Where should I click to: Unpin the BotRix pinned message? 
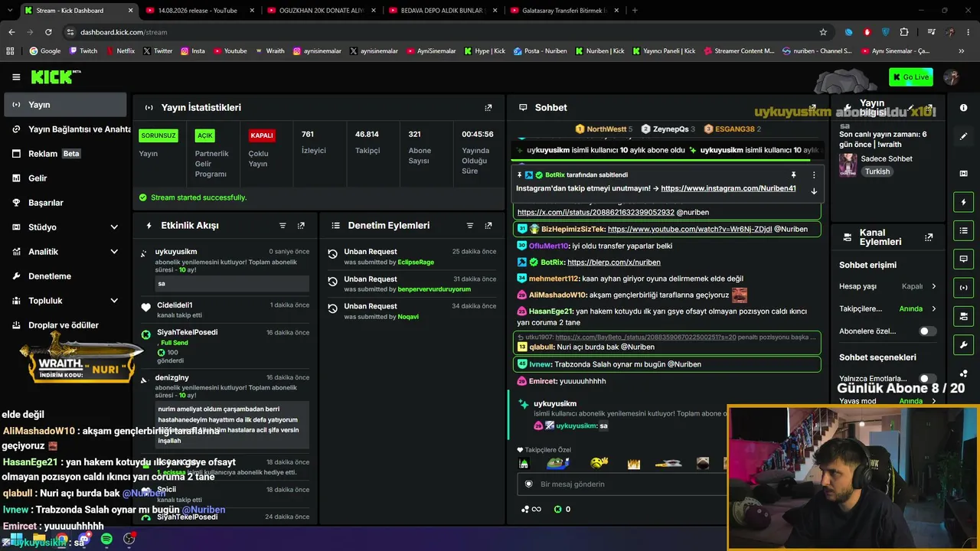tap(794, 175)
